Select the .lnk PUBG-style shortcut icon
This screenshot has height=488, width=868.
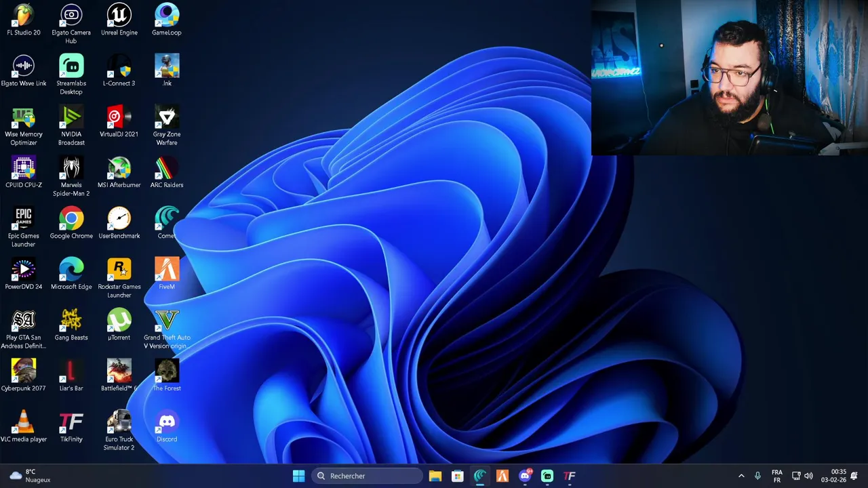[167, 70]
